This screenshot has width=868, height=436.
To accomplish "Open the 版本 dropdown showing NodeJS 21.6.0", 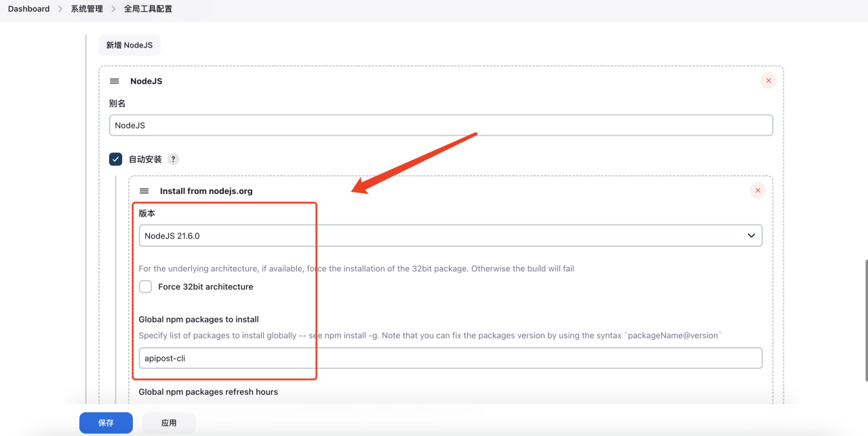I will [450, 236].
